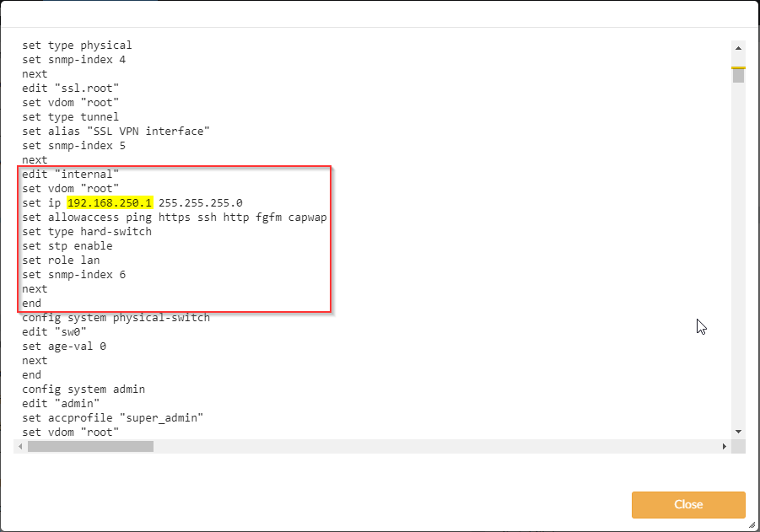The height and width of the screenshot is (532, 760).
Task: Click the config system admin line
Action: tap(84, 389)
